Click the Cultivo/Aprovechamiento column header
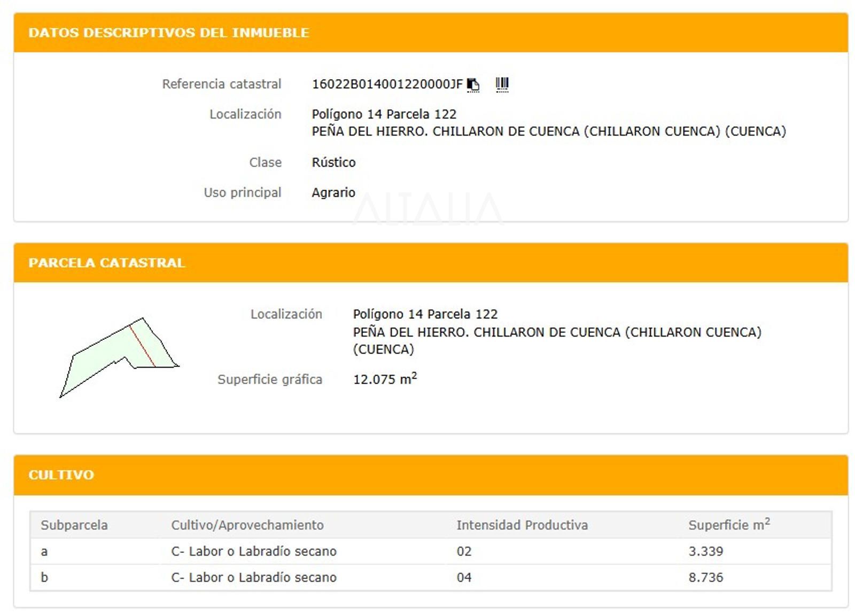Image resolution: width=855 pixels, height=616 pixels. click(x=247, y=525)
